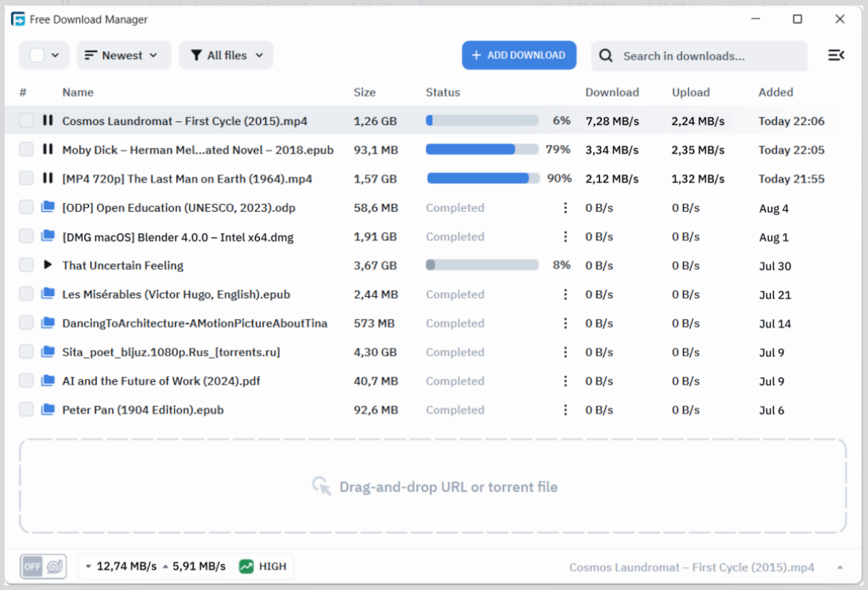Screen dimensions: 868x590
Task: Check the Cosmos Laundromat row checkbox
Action: (26, 120)
